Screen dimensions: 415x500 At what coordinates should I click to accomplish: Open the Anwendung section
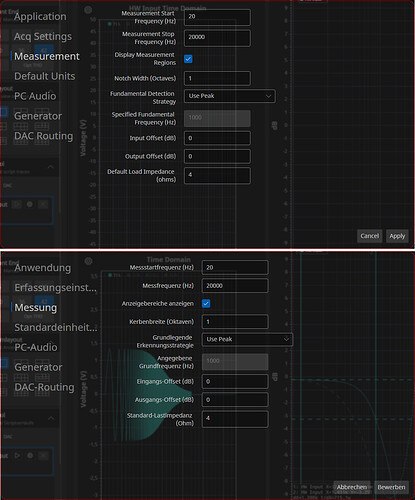[43, 268]
